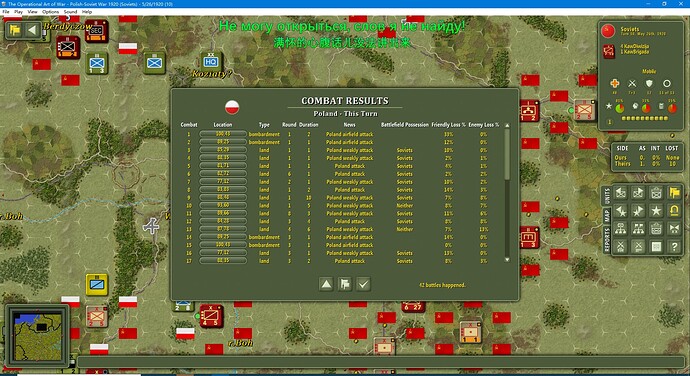690x376 pixels.
Task: Click the combat results list scrollbar thumb
Action: (507, 154)
